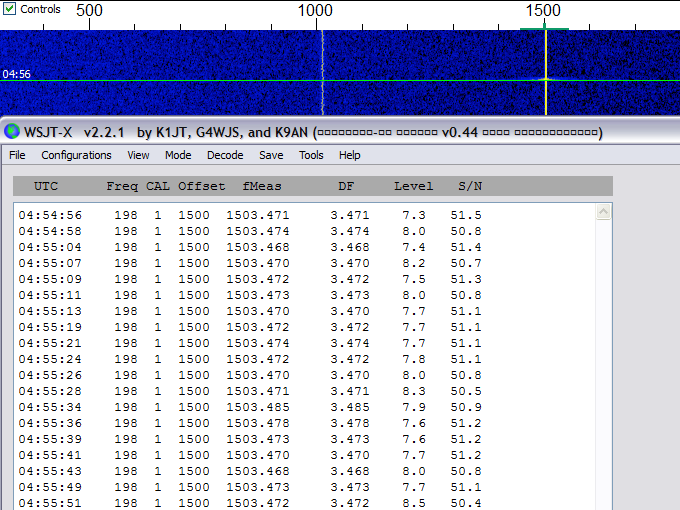Click S/N value 50.4 in last row
This screenshot has width=680, height=510.
pyautogui.click(x=466, y=503)
